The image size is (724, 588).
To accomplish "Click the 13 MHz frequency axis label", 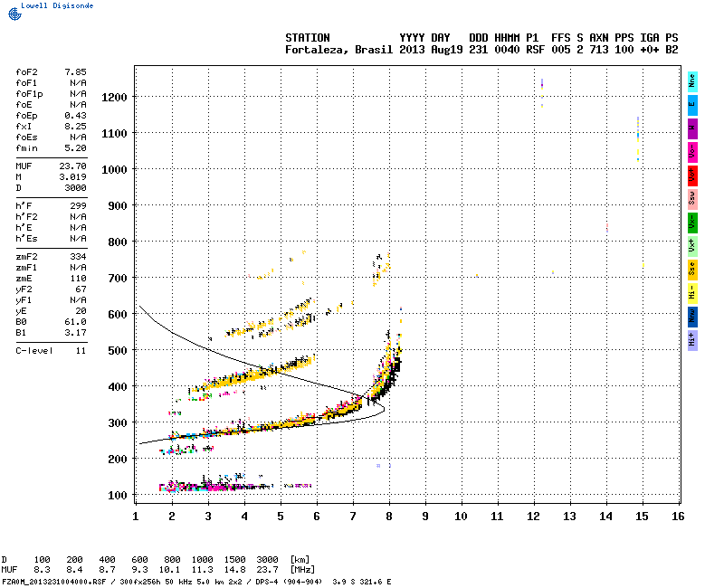I will pyautogui.click(x=569, y=517).
